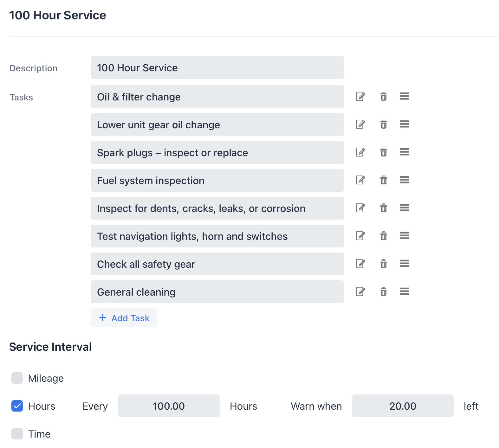The image size is (499, 448).
Task: Edit the Spark plugs task
Action: click(360, 152)
